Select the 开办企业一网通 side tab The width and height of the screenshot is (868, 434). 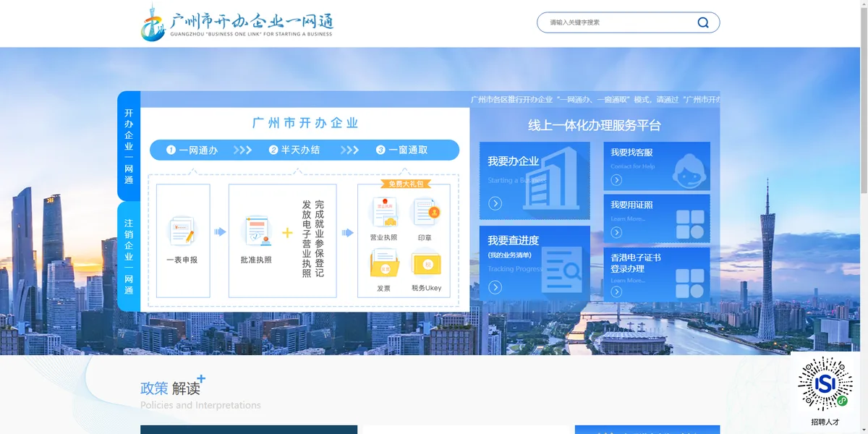(129, 146)
